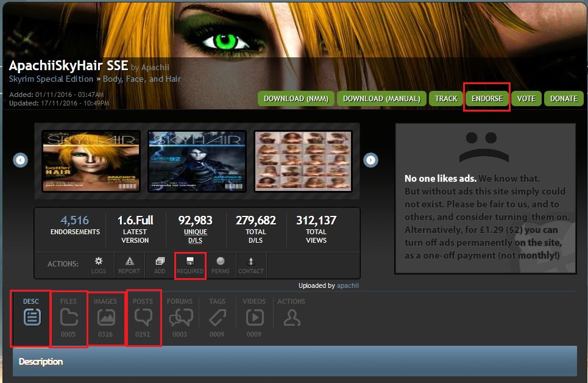Click the 4,516 endorsements count
The width and height of the screenshot is (588, 383).
pos(75,220)
